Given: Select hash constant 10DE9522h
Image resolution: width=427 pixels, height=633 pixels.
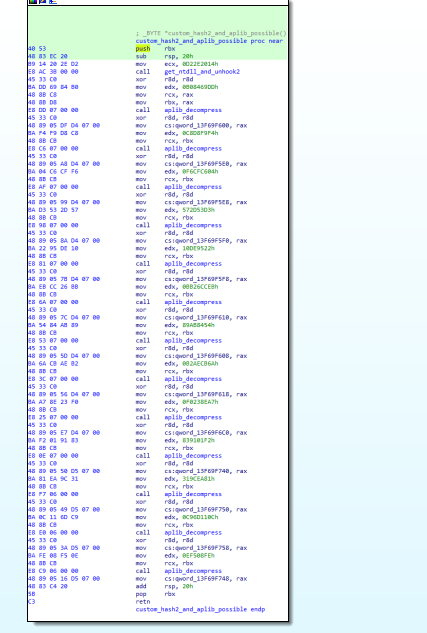Looking at the screenshot, I should (x=198, y=248).
